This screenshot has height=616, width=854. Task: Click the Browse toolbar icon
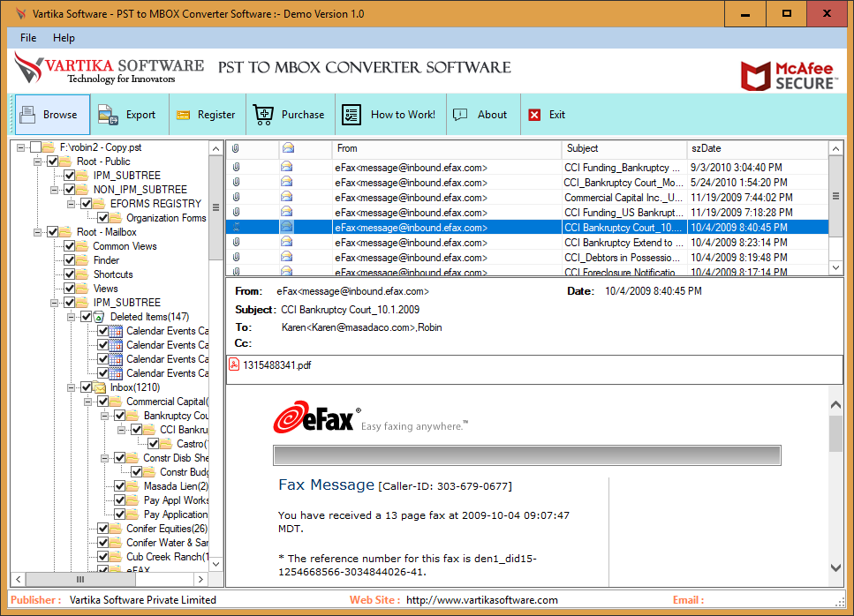tap(27, 115)
